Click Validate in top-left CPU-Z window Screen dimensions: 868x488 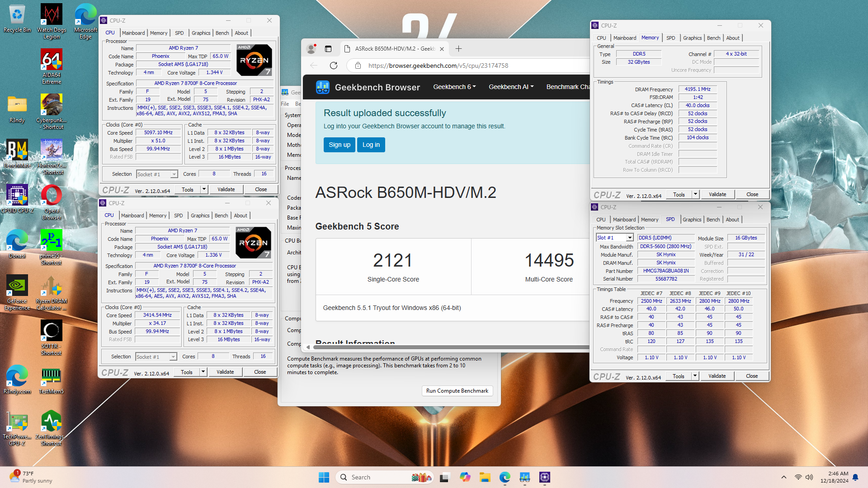(226, 189)
